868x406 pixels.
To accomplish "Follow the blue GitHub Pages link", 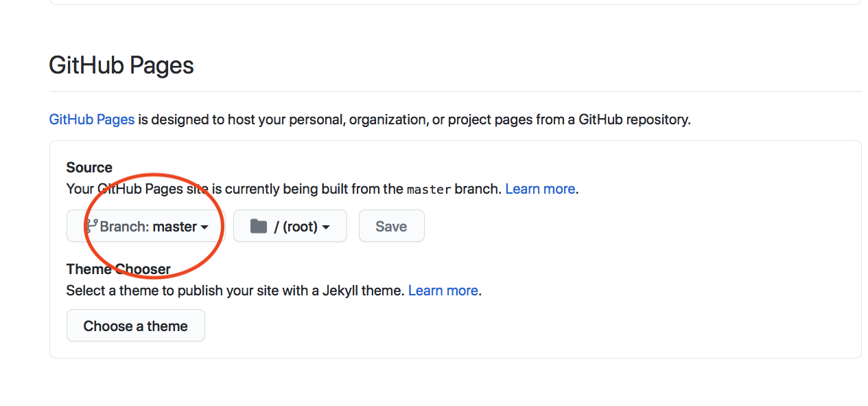I will [x=92, y=120].
